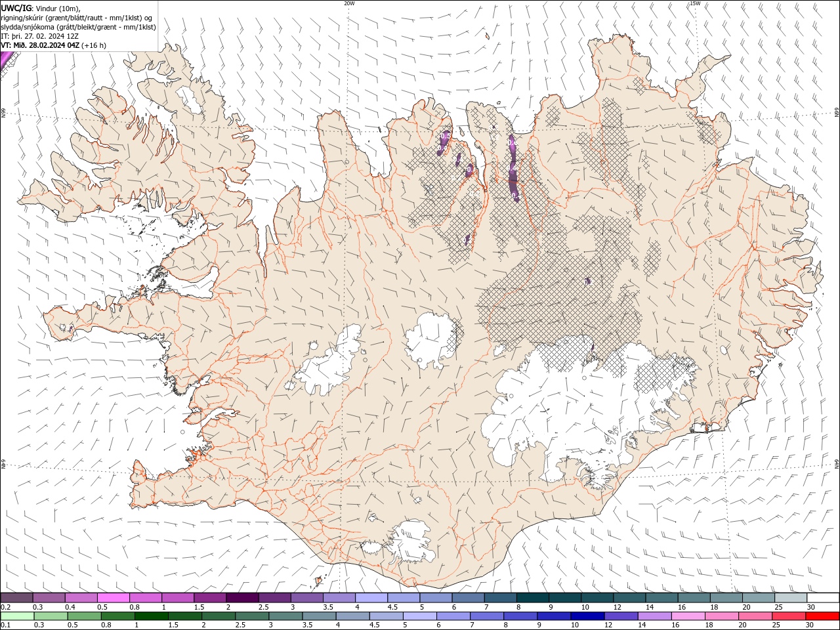This screenshot has width=840, height=630.
Task: Click the pale grey top-row swatch starting at 25
Action: click(x=791, y=597)
